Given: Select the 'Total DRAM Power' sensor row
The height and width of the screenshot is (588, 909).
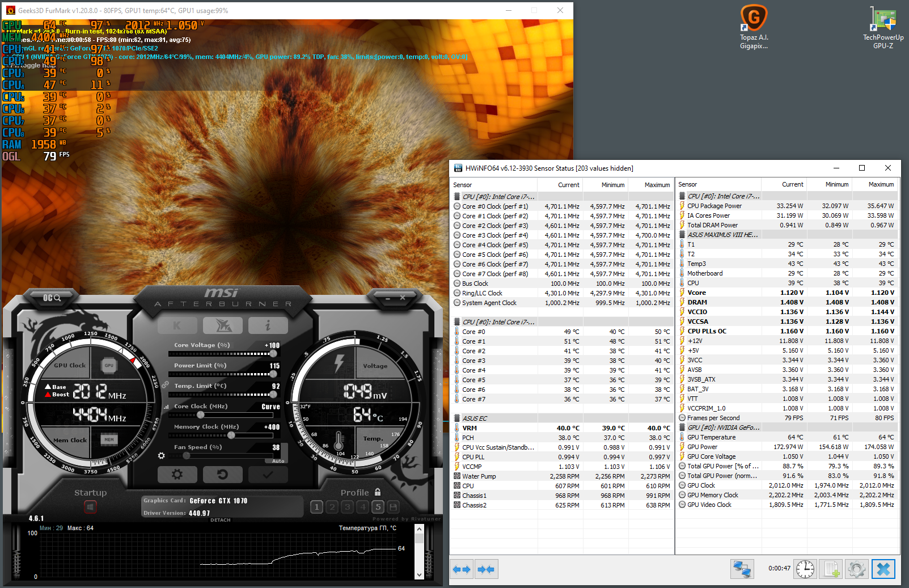Looking at the screenshot, I should (787, 225).
